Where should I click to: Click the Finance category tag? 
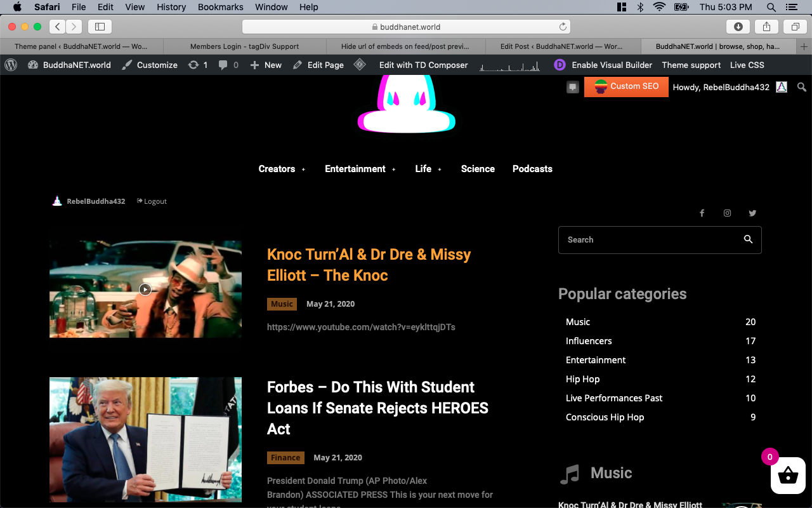[285, 458]
